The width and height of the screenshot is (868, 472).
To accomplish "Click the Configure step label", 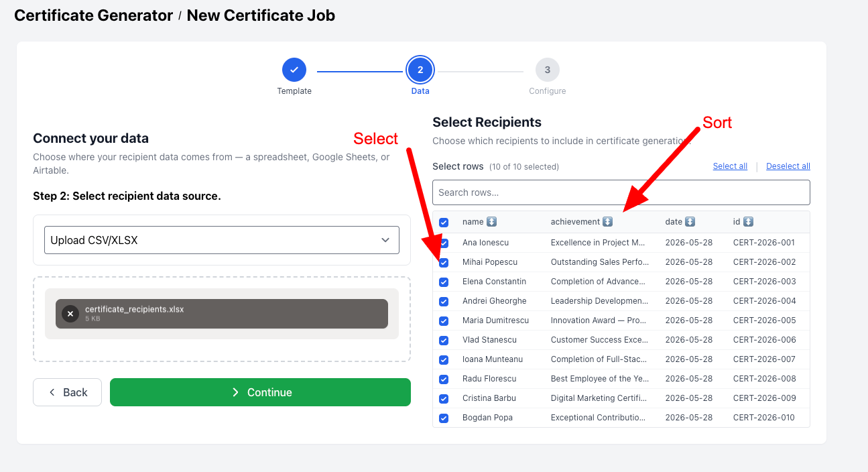I will point(548,91).
